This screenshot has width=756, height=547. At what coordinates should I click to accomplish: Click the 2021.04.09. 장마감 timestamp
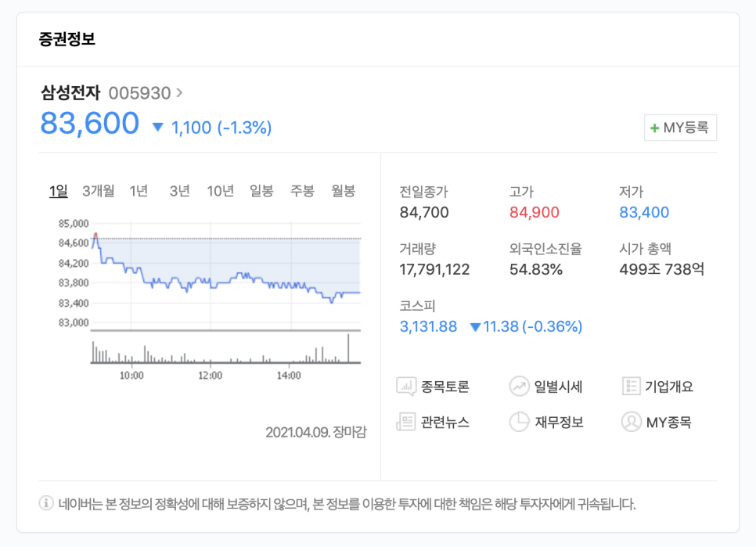[x=316, y=432]
